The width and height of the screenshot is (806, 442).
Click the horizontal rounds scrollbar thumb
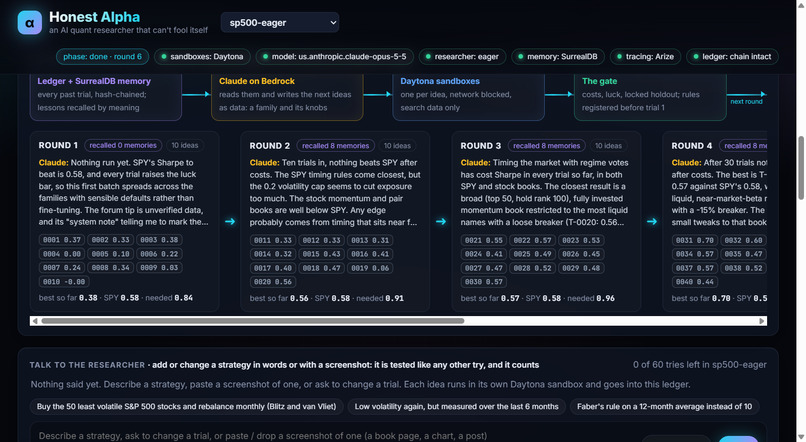click(x=252, y=321)
